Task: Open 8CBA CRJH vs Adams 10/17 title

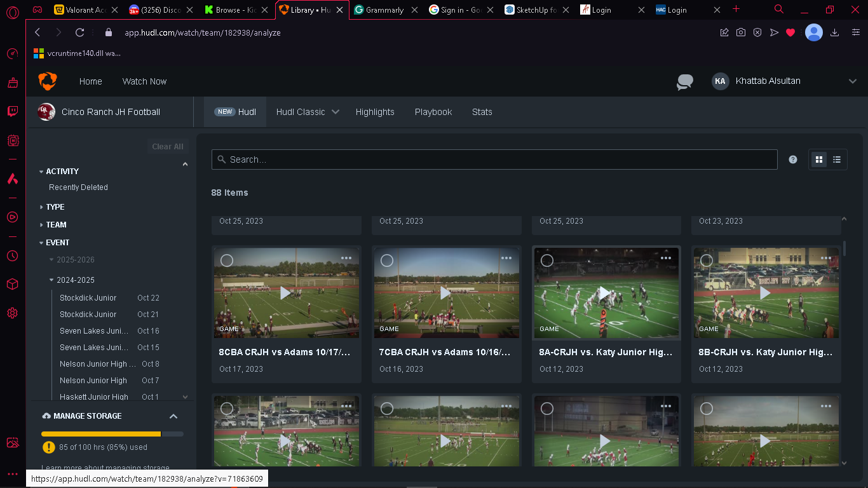Action: pyautogui.click(x=285, y=352)
